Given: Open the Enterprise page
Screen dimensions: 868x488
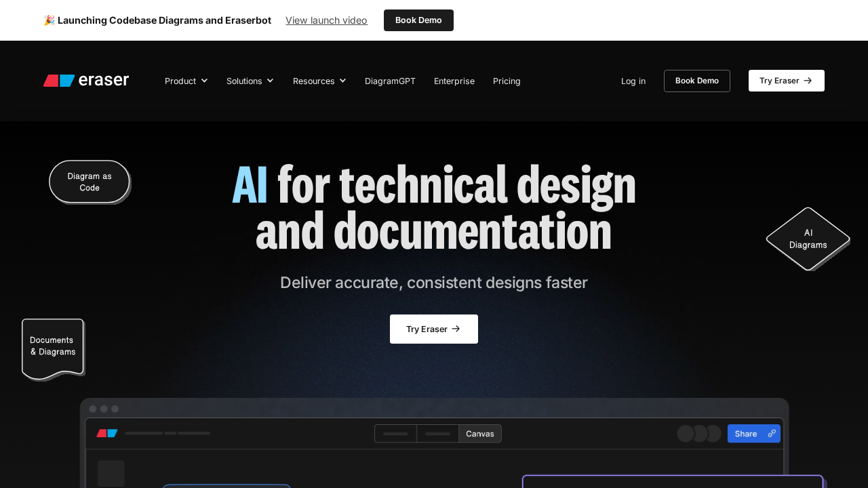Looking at the screenshot, I should click(454, 81).
